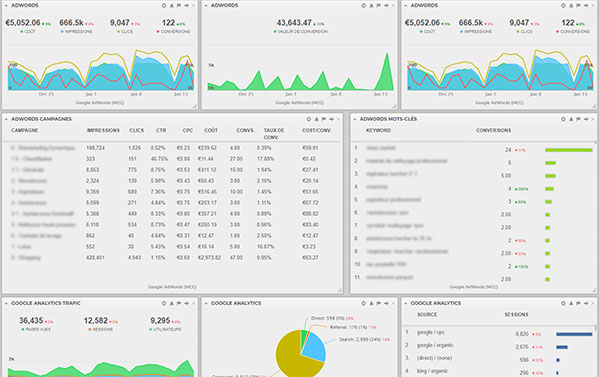The height and width of the screenshot is (377, 600).
Task: Collapse the Google Analytics Trafic widget
Action: (6, 304)
